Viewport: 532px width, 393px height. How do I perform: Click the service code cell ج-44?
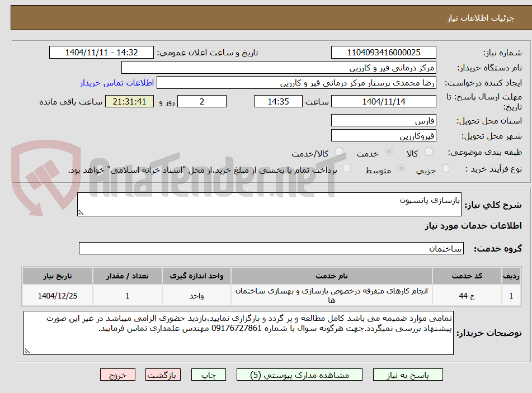[467, 296]
